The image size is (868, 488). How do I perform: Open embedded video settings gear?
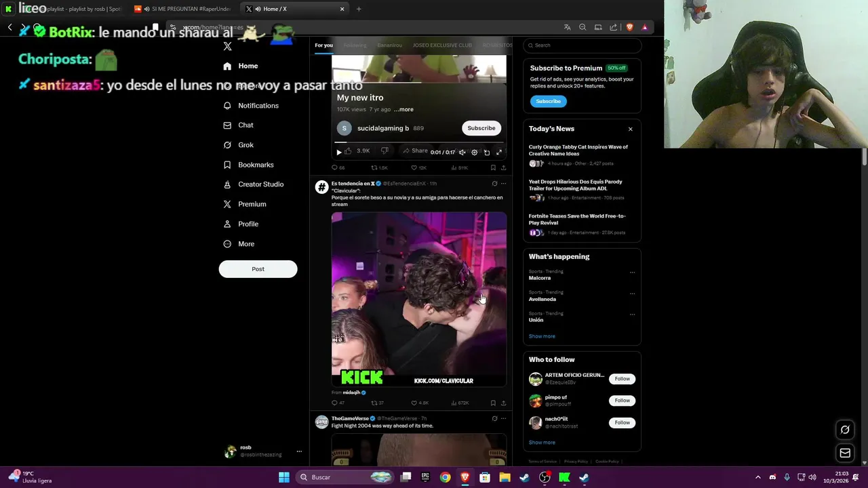474,152
